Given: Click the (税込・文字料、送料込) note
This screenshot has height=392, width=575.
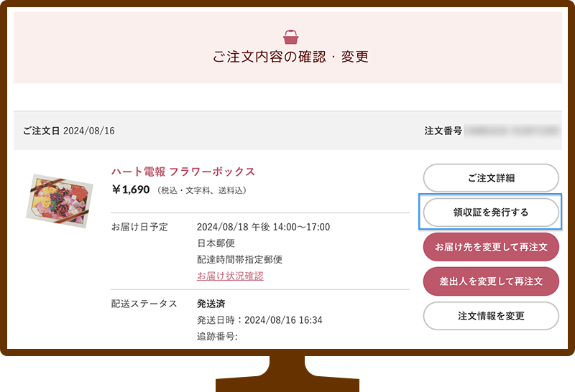Looking at the screenshot, I should point(202,190).
